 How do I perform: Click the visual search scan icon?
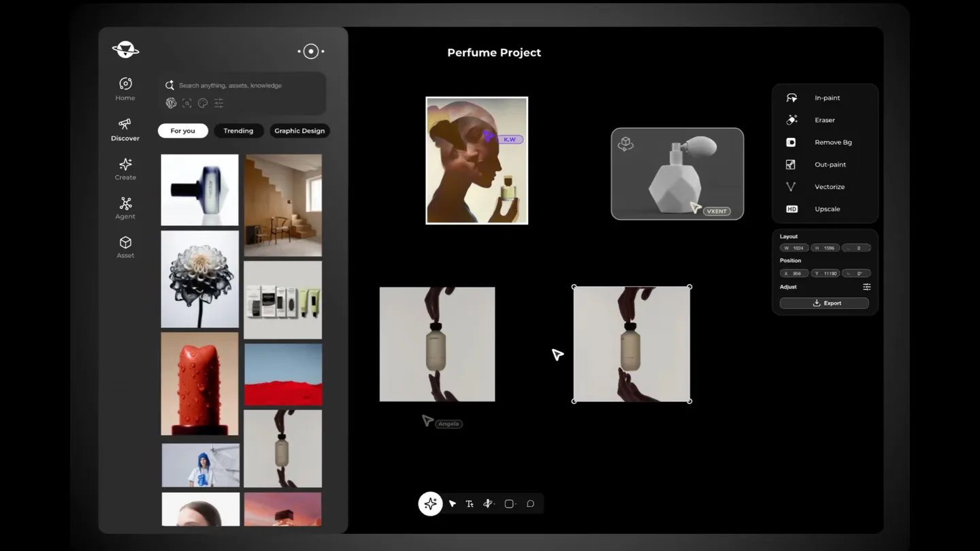186,103
